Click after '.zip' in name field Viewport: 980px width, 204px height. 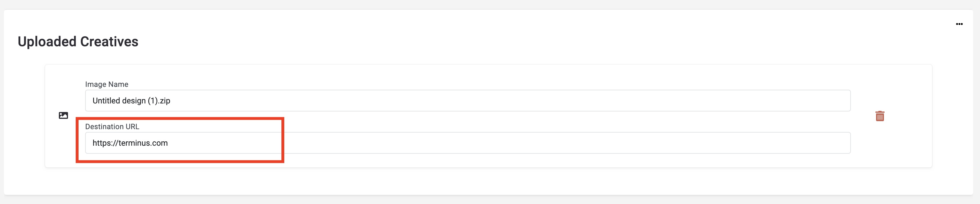pyautogui.click(x=171, y=101)
